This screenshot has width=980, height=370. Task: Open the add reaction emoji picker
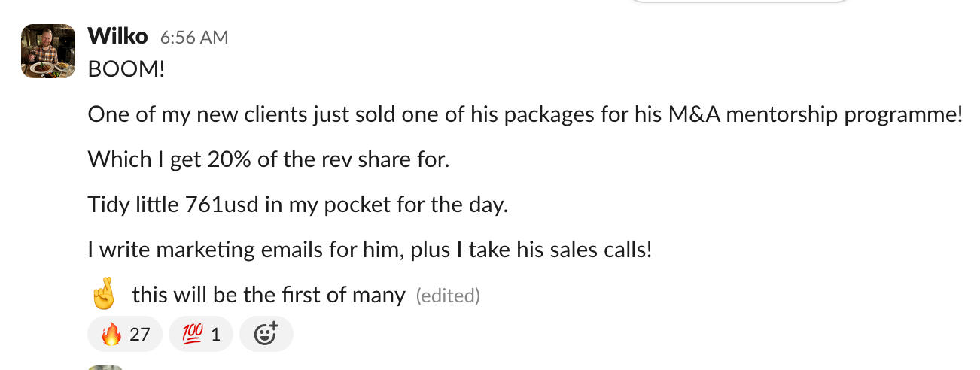click(x=266, y=333)
